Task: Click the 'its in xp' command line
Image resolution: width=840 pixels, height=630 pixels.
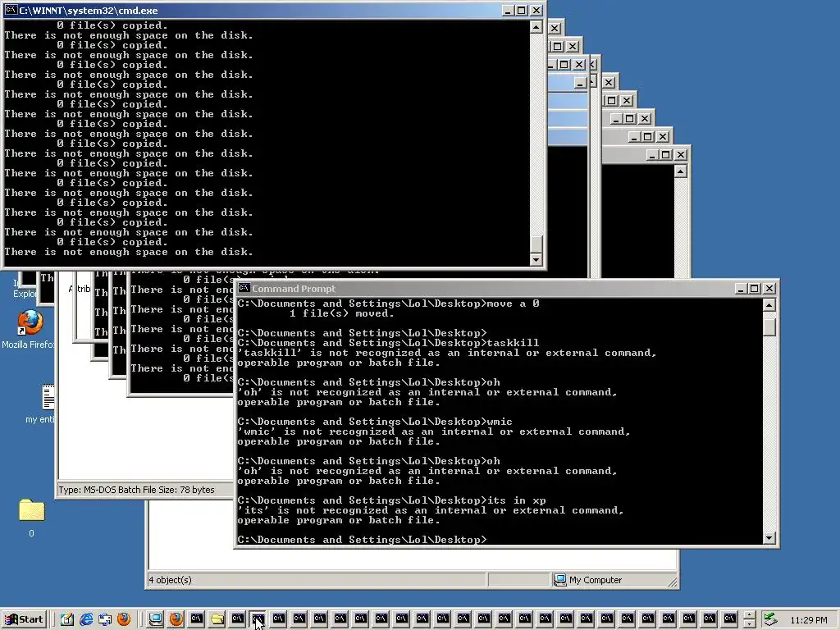Action: click(x=391, y=500)
